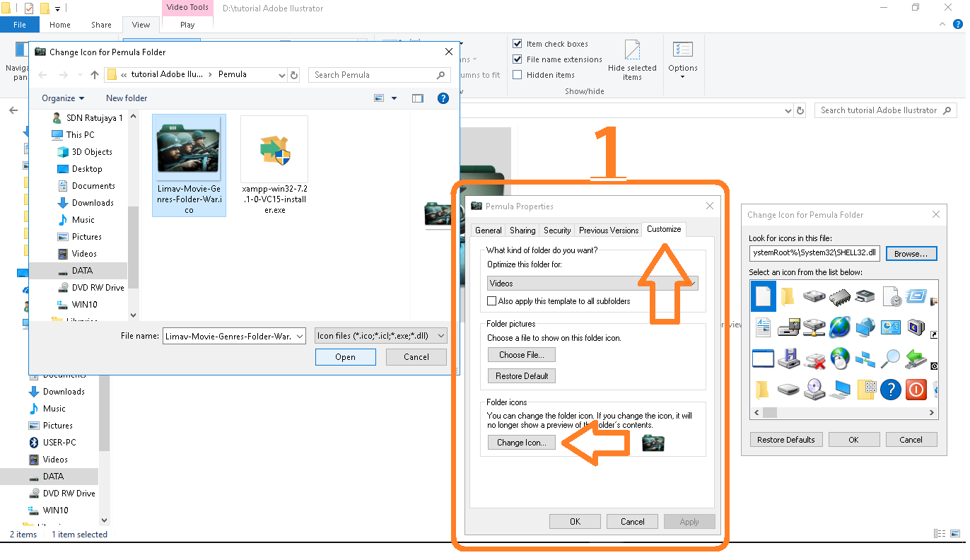Pick the globe with mouse icon

(x=840, y=359)
